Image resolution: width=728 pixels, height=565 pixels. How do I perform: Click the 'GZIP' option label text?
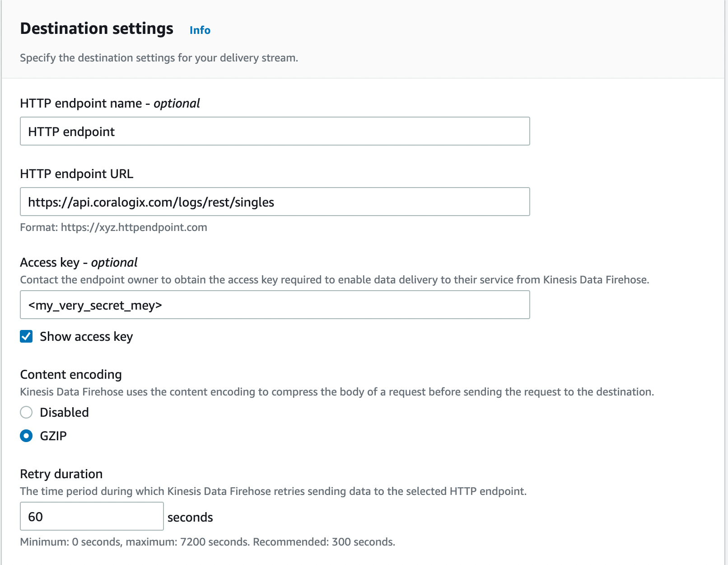tap(53, 436)
